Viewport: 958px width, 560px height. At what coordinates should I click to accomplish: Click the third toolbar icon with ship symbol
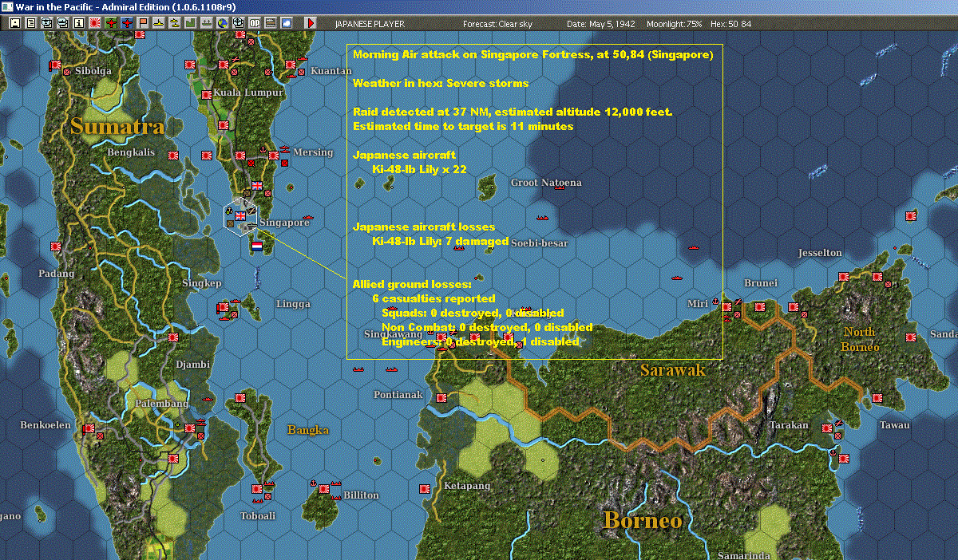point(46,23)
